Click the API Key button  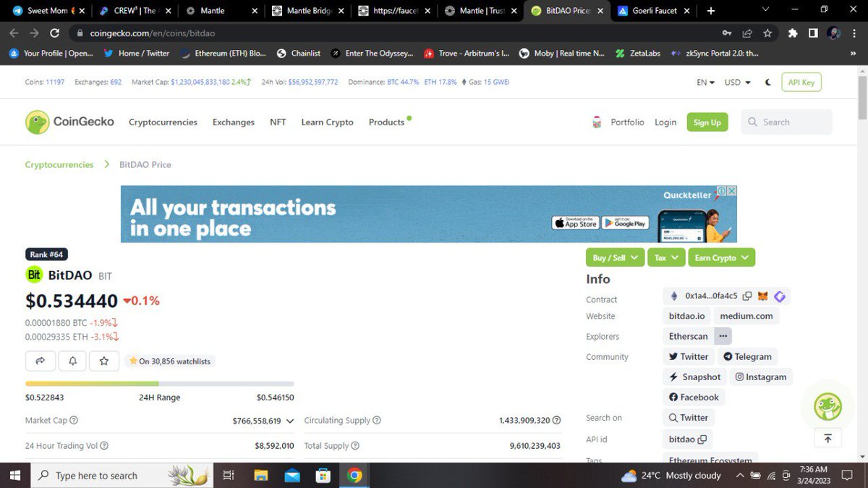coord(801,83)
